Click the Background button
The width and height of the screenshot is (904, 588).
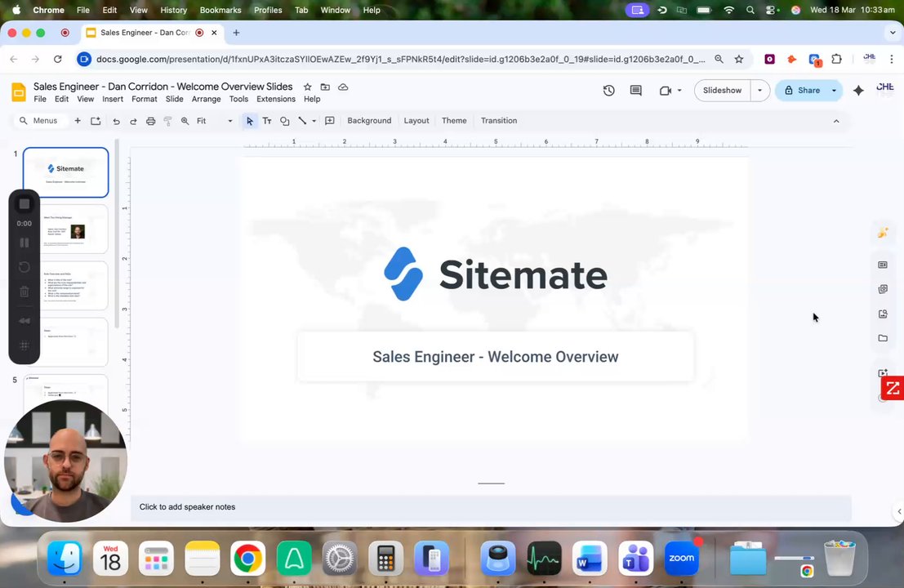369,121
